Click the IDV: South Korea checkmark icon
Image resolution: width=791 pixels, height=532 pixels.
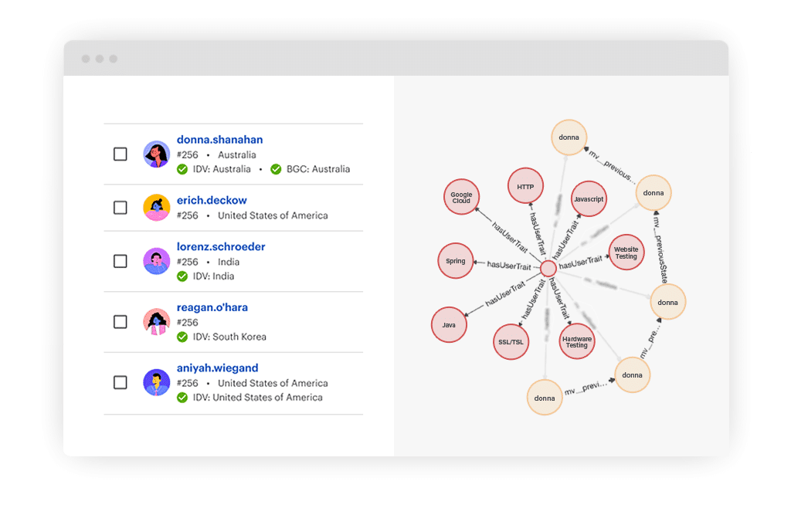point(182,337)
